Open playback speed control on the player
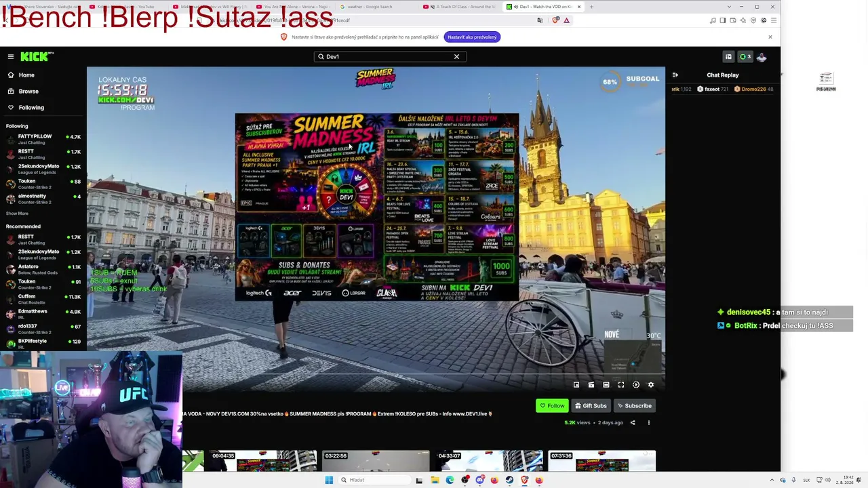 pyautogui.click(x=636, y=385)
